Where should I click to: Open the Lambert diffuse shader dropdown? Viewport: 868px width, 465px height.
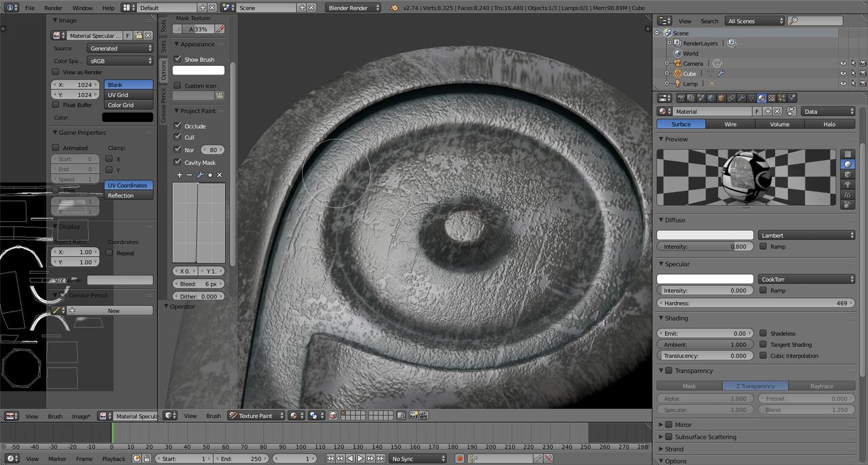click(x=806, y=236)
